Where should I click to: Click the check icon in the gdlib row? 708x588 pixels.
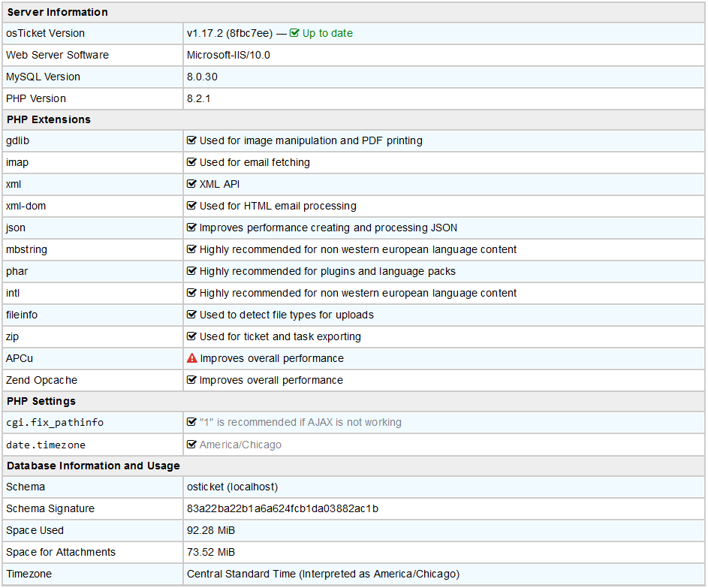[x=191, y=140]
